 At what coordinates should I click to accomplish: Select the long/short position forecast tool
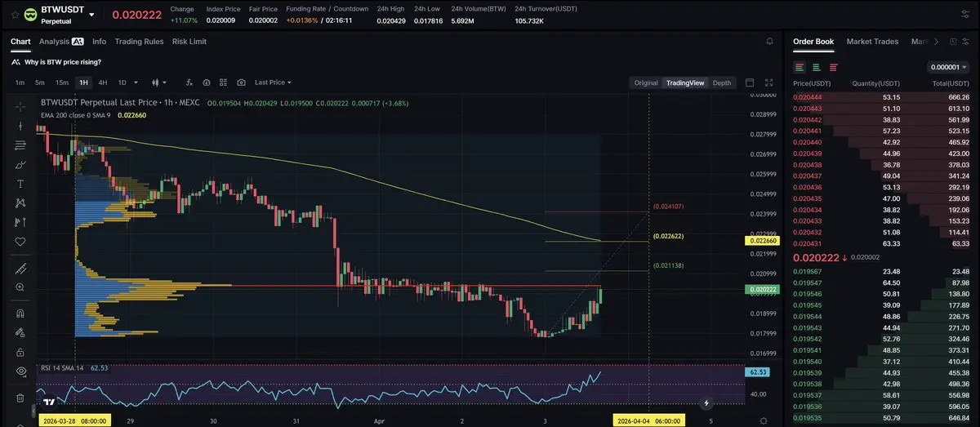point(20,222)
